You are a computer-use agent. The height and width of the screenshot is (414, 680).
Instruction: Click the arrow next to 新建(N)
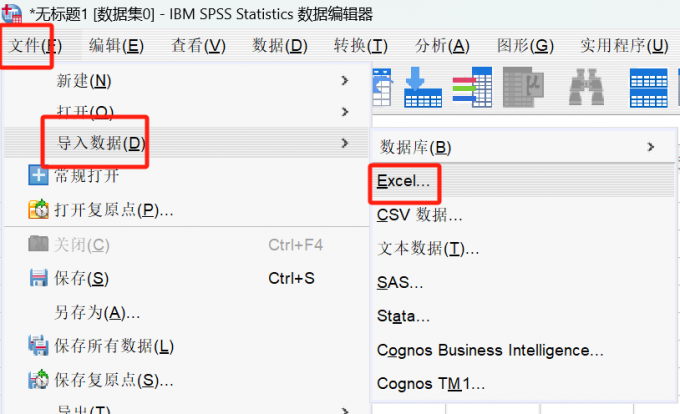[x=345, y=81]
